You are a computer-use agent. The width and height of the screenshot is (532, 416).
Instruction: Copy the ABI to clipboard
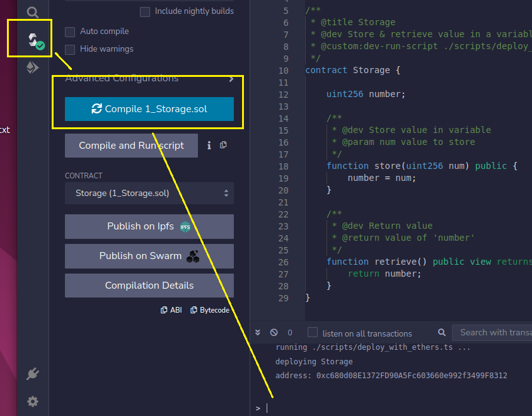(171, 310)
